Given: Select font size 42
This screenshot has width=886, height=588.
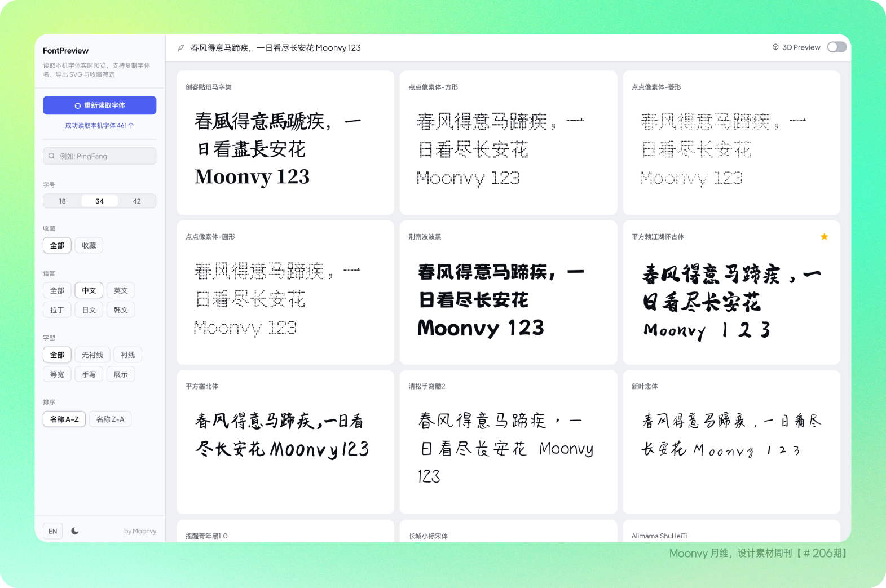Looking at the screenshot, I should pyautogui.click(x=136, y=201).
